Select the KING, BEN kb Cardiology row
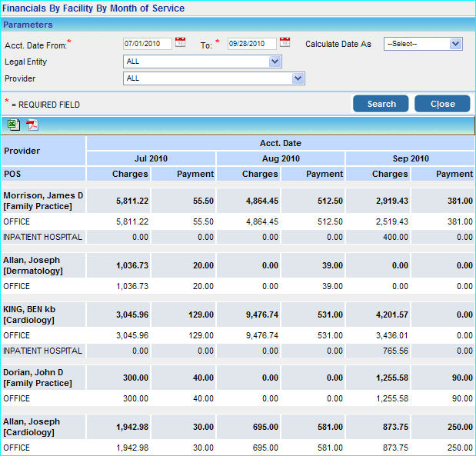The image size is (476, 456). pyautogui.click(x=31, y=314)
